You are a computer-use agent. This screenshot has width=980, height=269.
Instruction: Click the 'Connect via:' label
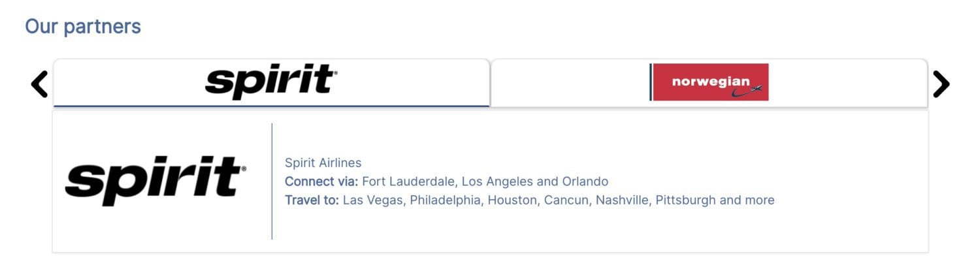coord(321,182)
